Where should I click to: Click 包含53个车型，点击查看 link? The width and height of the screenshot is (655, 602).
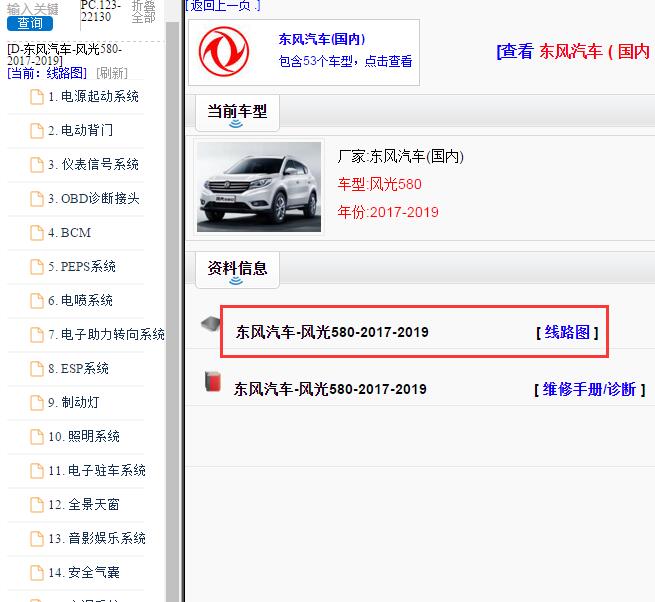point(345,61)
